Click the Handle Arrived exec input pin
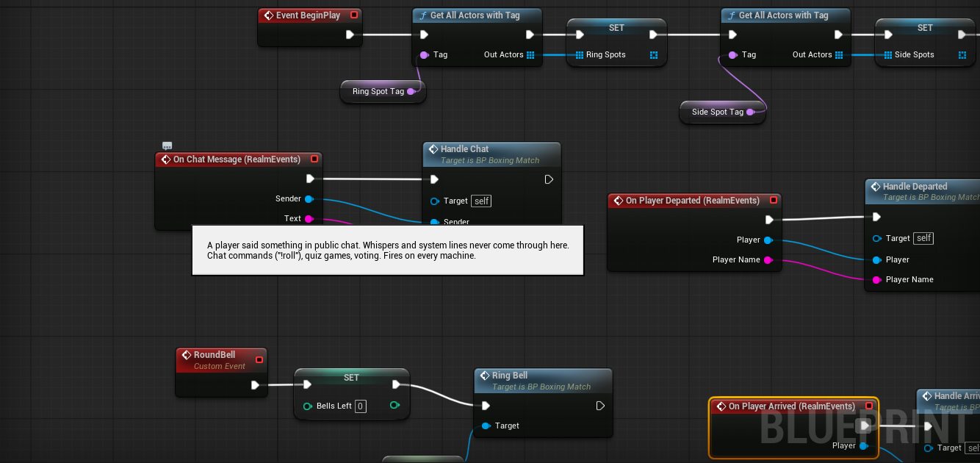The image size is (980, 463). 928,426
